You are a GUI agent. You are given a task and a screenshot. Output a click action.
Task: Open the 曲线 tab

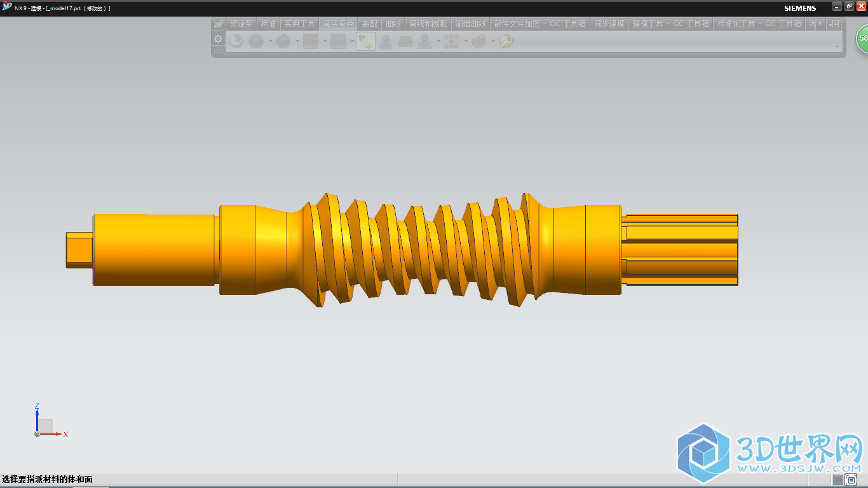click(393, 24)
